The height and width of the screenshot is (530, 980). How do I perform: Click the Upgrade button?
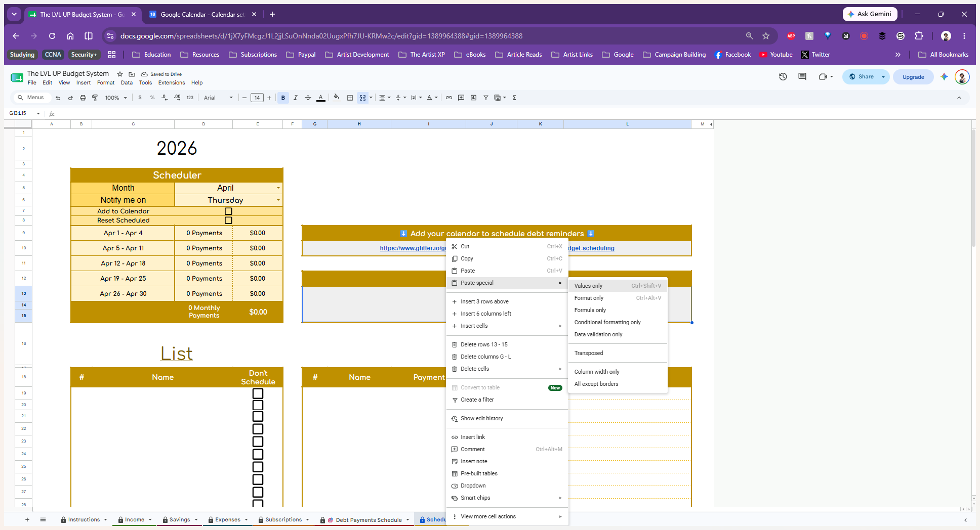click(x=913, y=77)
